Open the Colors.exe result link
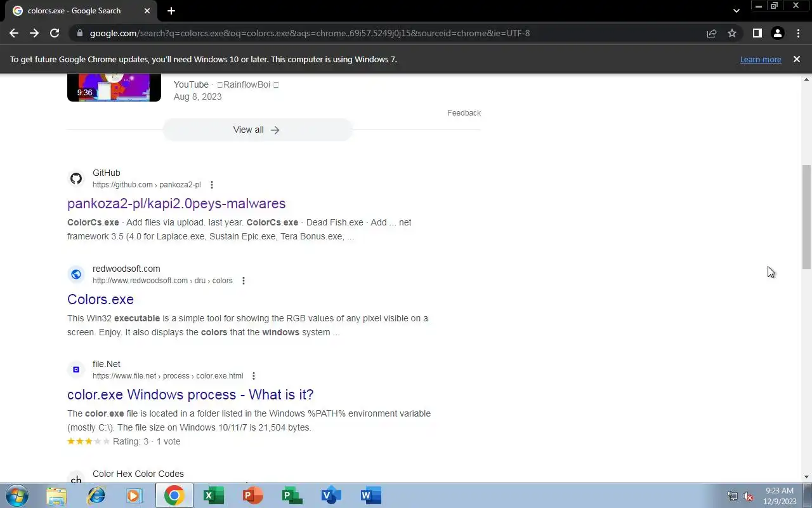This screenshot has width=812, height=508. pyautogui.click(x=100, y=299)
